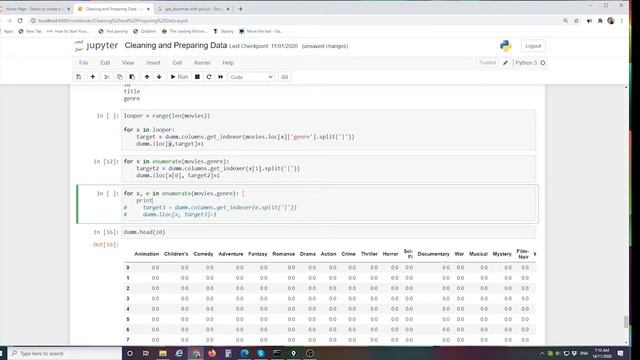Click the Trusted notebook indicator

click(487, 62)
